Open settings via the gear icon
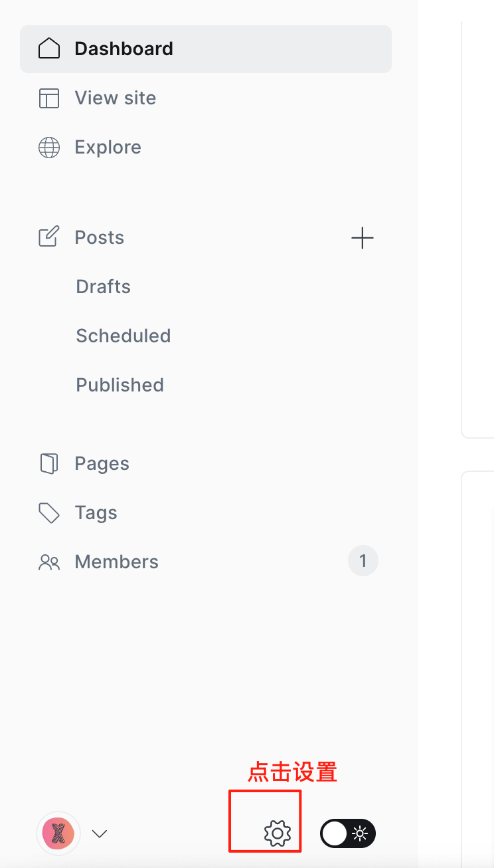Screen dimensions: 494x868 pyautogui.click(x=278, y=833)
